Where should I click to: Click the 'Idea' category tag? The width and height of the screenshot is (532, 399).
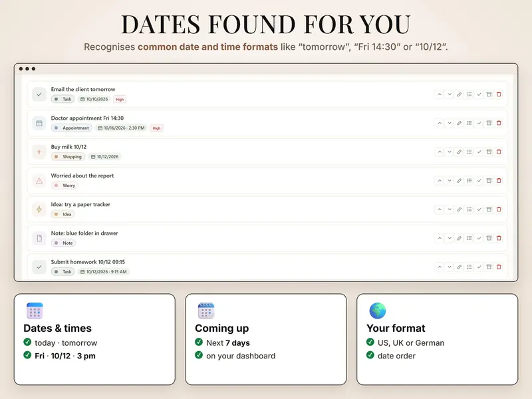point(63,214)
